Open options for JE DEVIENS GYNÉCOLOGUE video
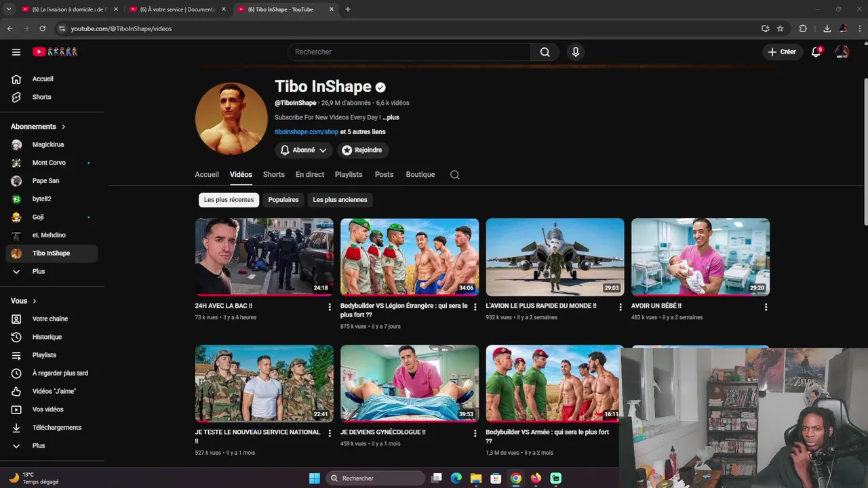 coord(475,433)
